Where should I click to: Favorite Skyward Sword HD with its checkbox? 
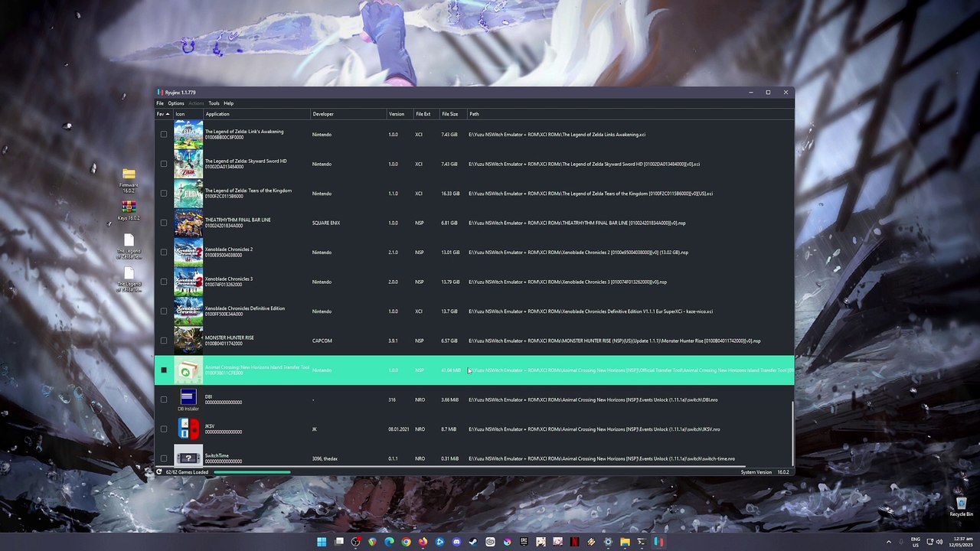tap(163, 164)
